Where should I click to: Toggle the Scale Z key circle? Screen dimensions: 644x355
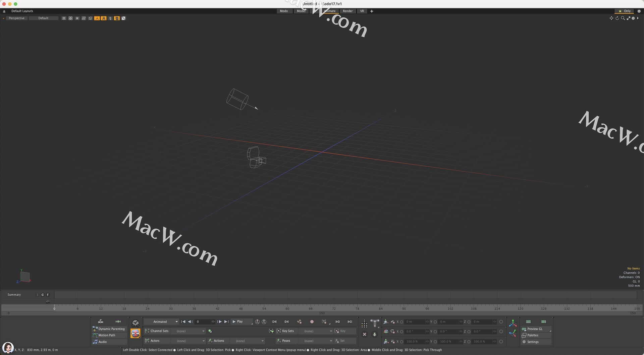(x=469, y=342)
